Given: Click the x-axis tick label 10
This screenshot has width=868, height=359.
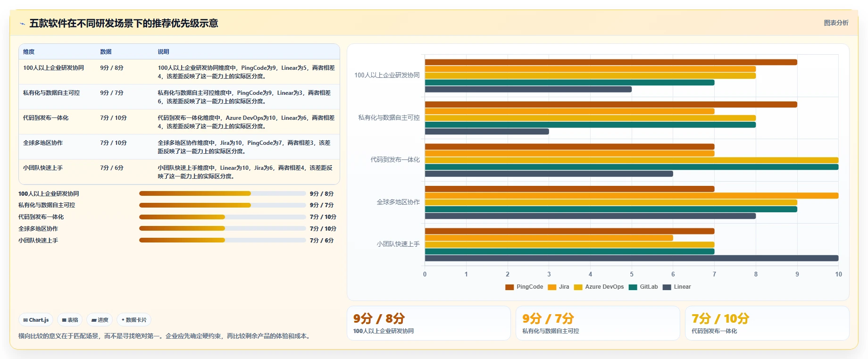Looking at the screenshot, I should 838,274.
